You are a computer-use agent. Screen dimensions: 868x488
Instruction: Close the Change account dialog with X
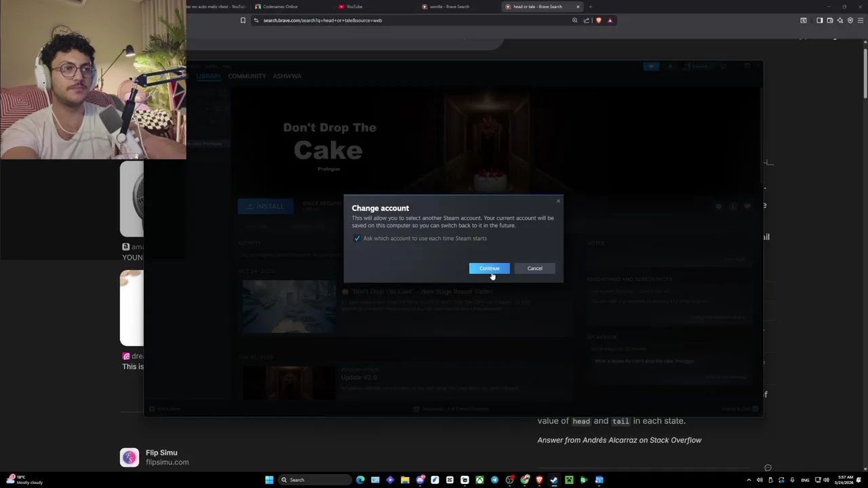point(558,201)
